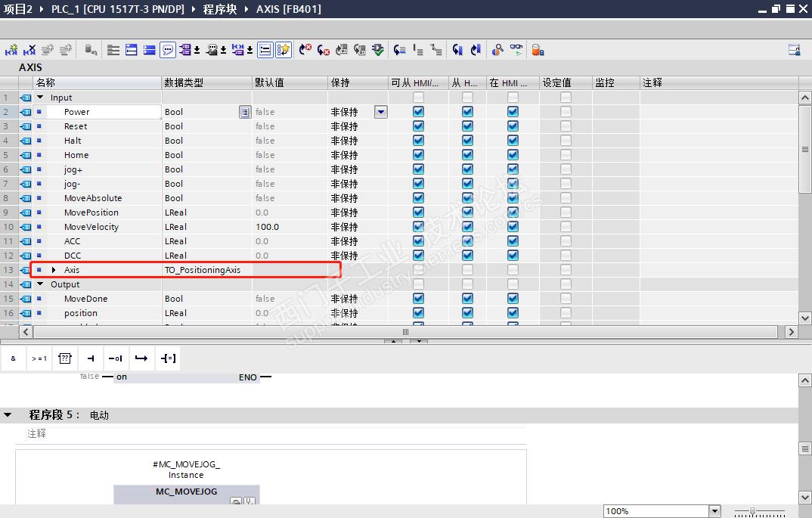Click the Delete network toolbar icon
Image resolution: width=812 pixels, height=518 pixels.
[x=29, y=50]
